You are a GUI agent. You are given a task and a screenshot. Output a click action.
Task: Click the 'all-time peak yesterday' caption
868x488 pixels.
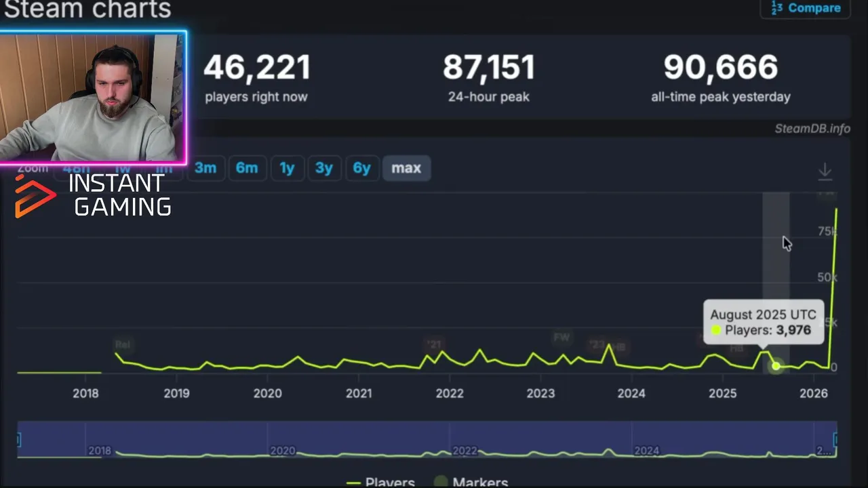coord(721,97)
